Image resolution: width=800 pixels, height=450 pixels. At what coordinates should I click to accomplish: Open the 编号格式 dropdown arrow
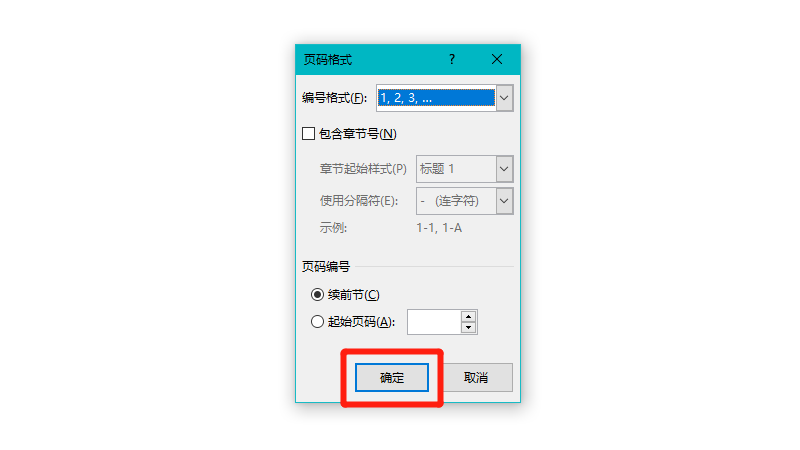[x=504, y=98]
